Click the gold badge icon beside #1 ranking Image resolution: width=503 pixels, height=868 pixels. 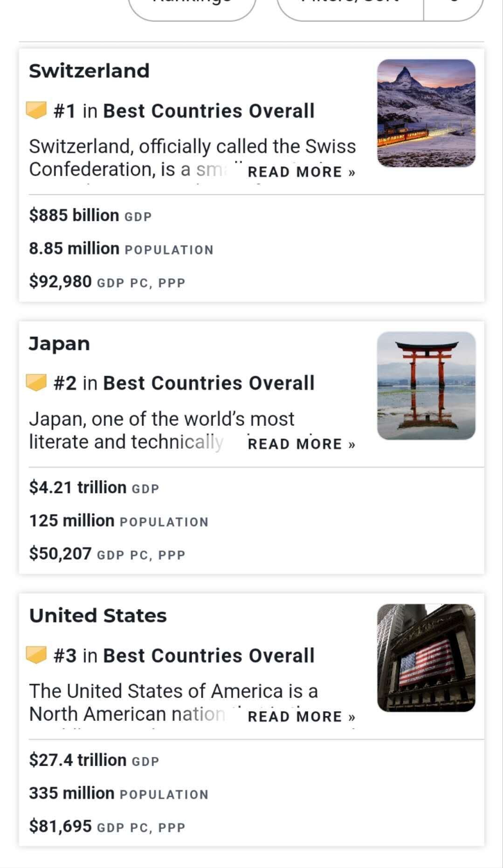pos(36,111)
